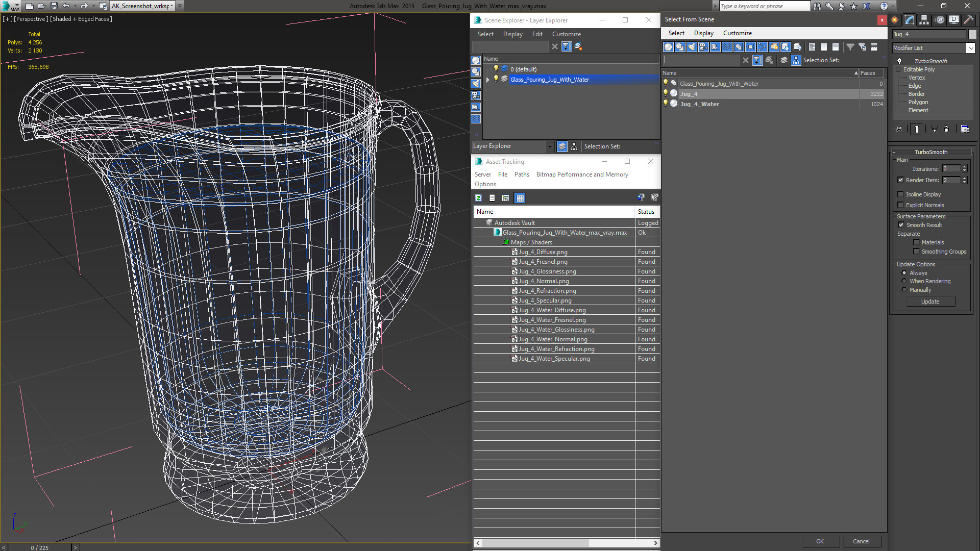The height and width of the screenshot is (551, 980).
Task: Enable Separate by Materials checkbox
Action: coord(916,242)
